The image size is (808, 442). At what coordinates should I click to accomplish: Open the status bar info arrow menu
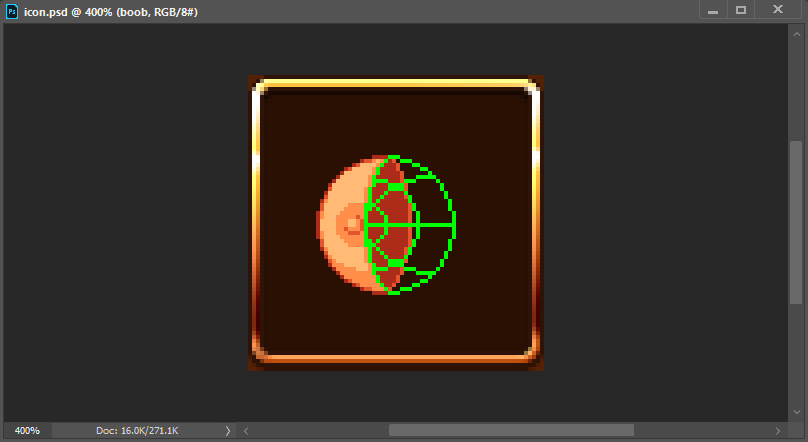point(228,430)
